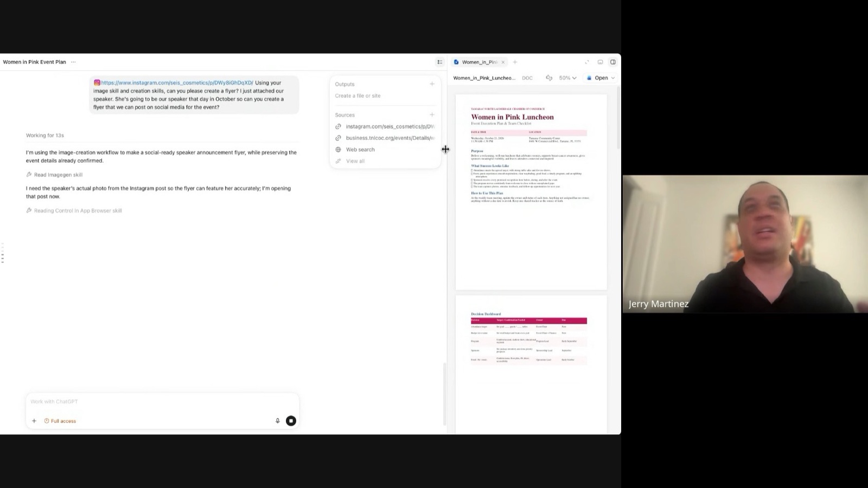Open the more options ellipsis beside Women in Pink Event Plan

73,62
